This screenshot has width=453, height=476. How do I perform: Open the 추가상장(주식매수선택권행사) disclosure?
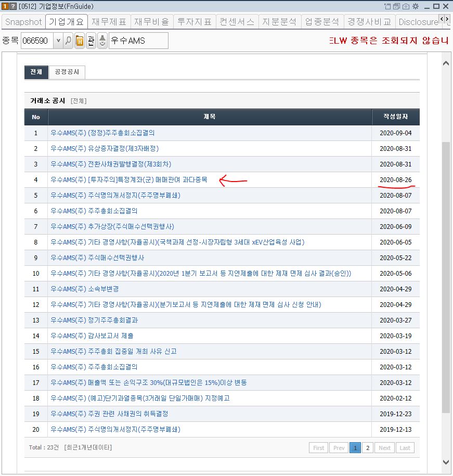click(x=112, y=226)
